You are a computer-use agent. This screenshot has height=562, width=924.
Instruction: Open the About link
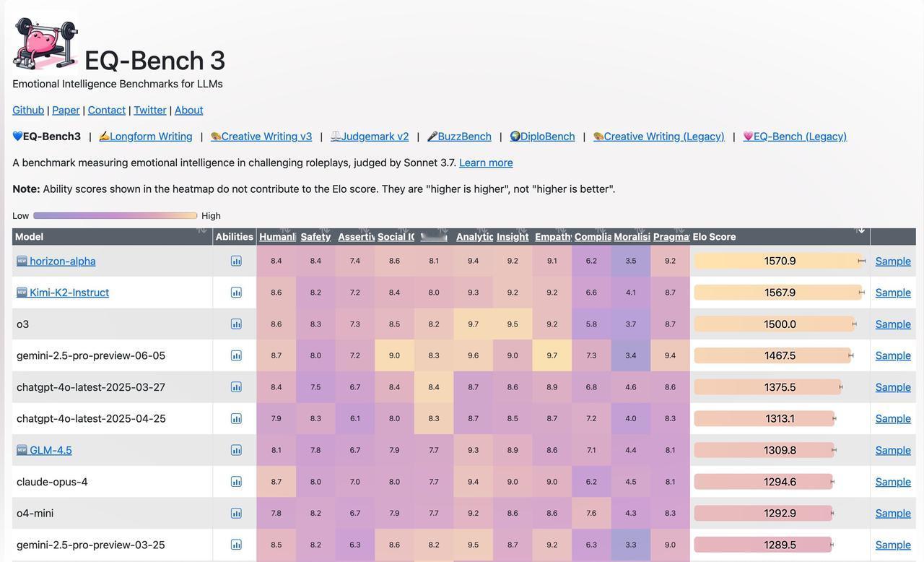pos(188,110)
